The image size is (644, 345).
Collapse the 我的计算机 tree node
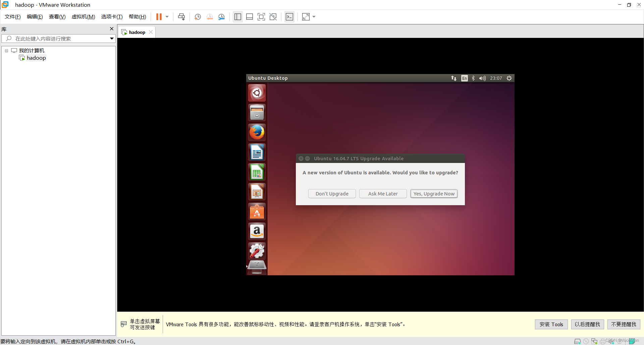pyautogui.click(x=6, y=50)
